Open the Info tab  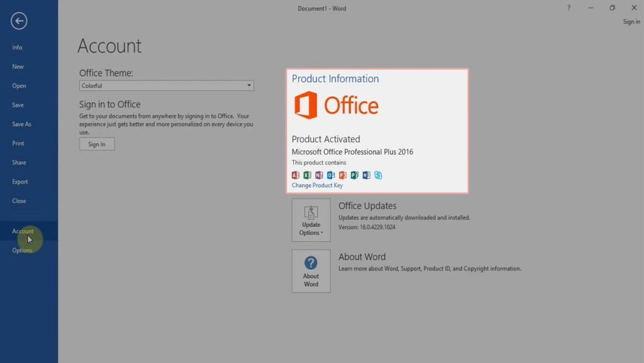(x=17, y=48)
